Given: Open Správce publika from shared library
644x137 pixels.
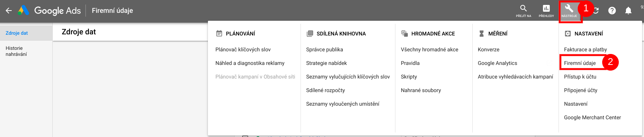Looking at the screenshot, I should click(x=325, y=49).
